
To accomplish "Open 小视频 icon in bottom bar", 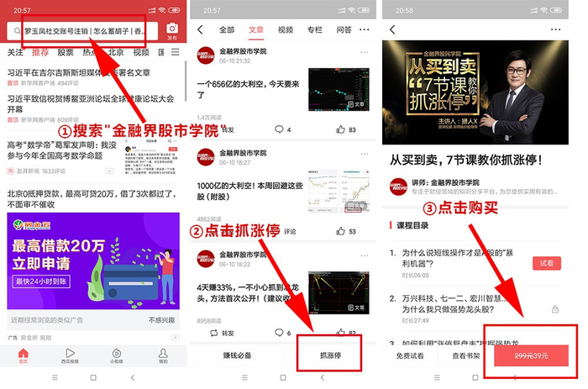I will pos(117,355).
